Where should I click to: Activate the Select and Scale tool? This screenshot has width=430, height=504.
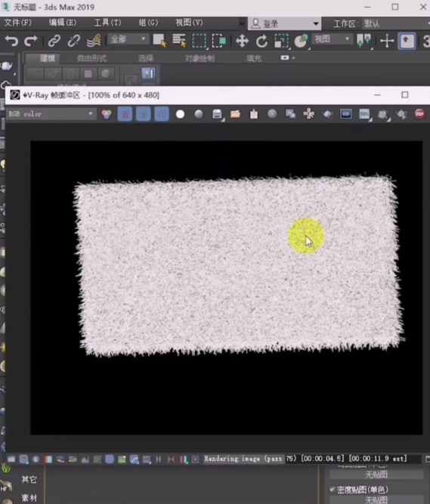coord(281,41)
